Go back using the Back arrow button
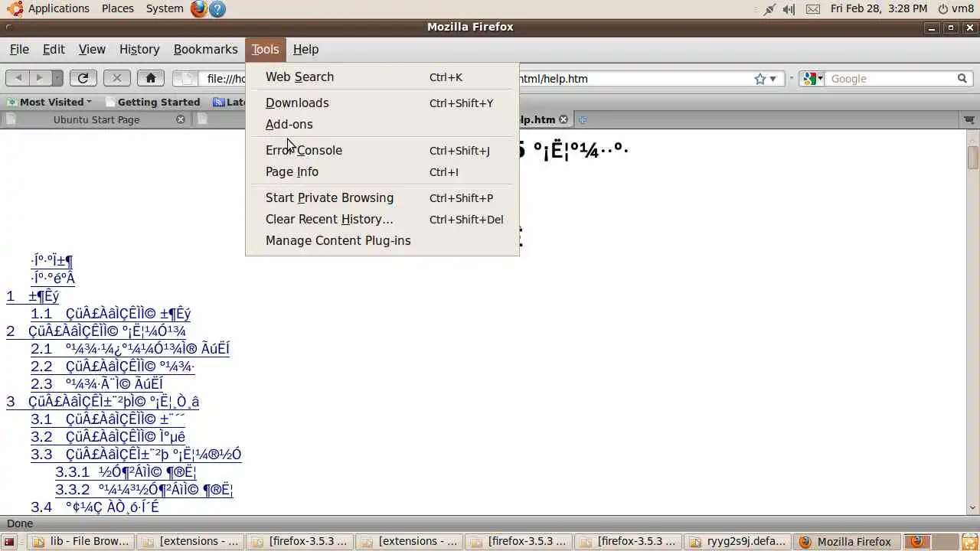The height and width of the screenshot is (551, 980). click(19, 78)
